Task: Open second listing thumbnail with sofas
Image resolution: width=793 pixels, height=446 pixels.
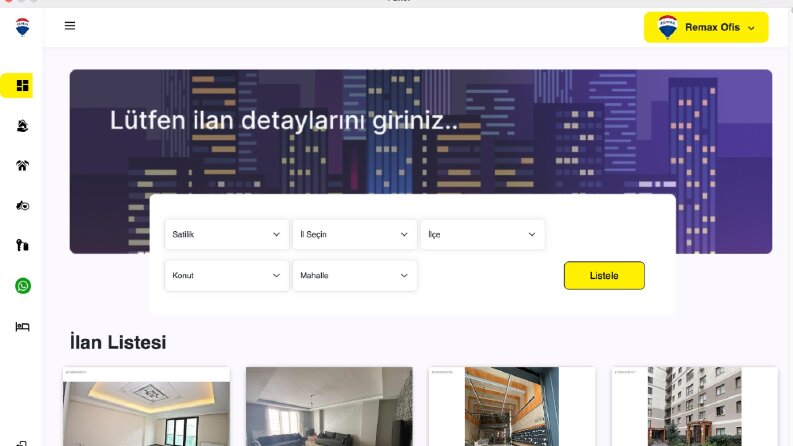Action: pos(329,407)
